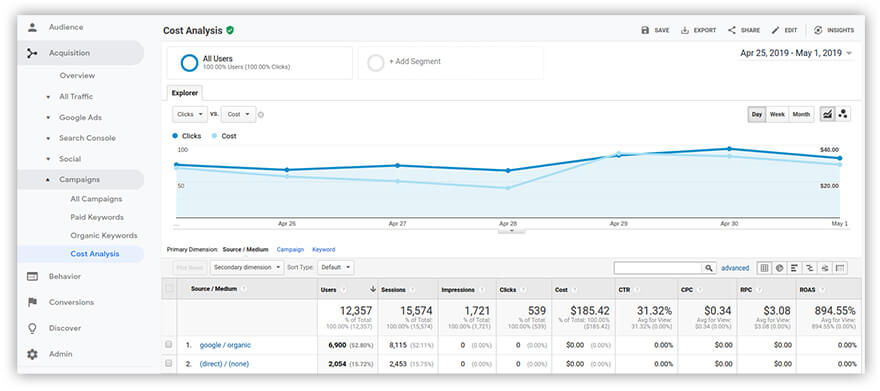
Task: Click the Apr 29 Cost data point on the chart
Action: click(619, 153)
